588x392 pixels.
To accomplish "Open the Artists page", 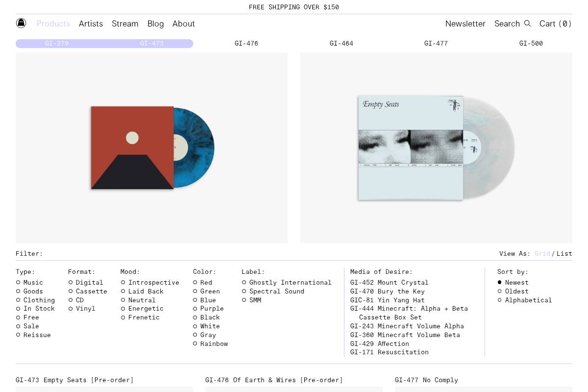I will click(91, 24).
